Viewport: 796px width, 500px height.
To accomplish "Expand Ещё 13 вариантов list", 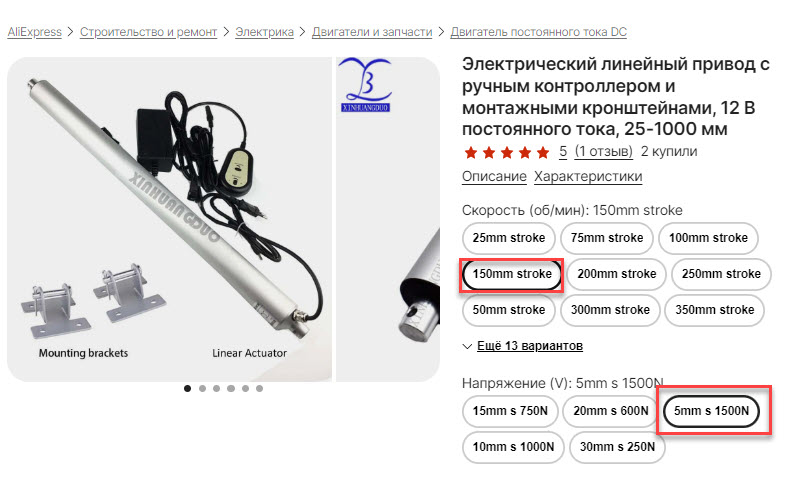I will click(x=529, y=346).
